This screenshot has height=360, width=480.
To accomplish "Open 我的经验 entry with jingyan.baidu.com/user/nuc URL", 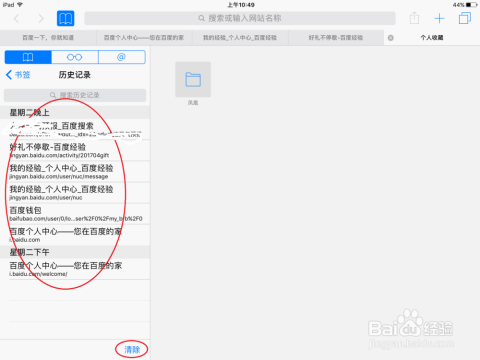I will (x=75, y=193).
